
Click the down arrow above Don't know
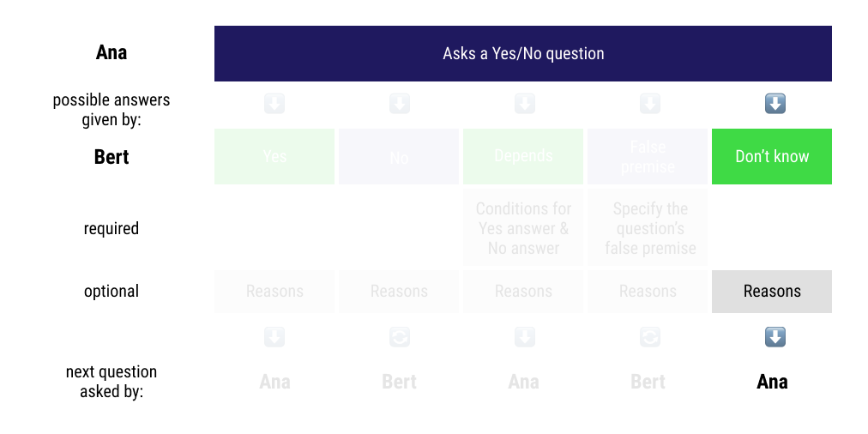775,104
